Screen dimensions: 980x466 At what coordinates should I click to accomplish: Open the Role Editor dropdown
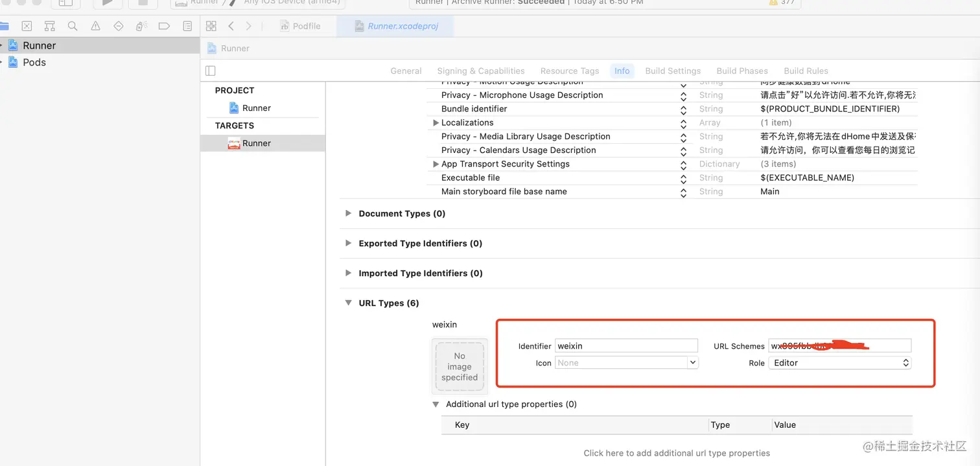[840, 363]
